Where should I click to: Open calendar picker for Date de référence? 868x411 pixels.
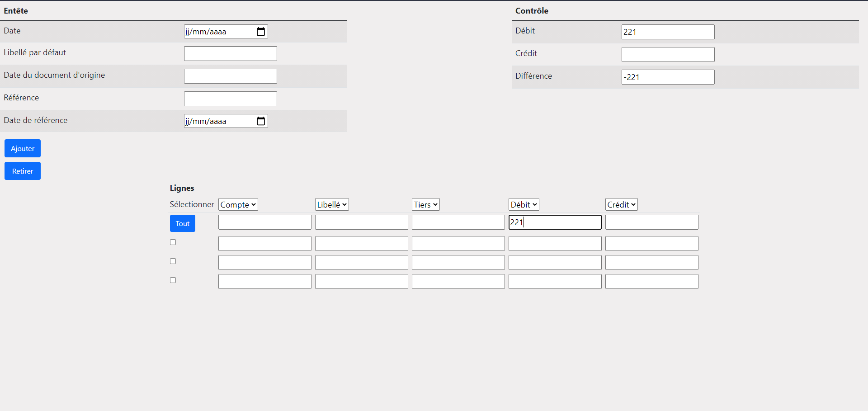[261, 121]
